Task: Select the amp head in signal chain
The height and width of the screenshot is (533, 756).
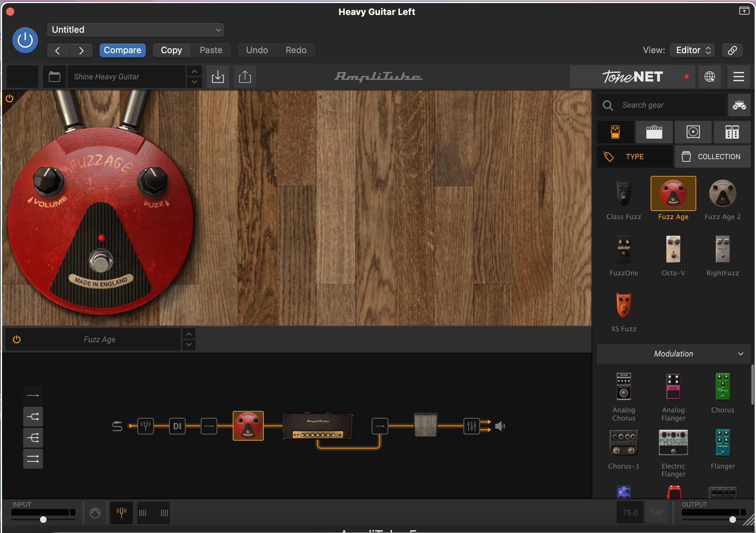Action: [318, 426]
